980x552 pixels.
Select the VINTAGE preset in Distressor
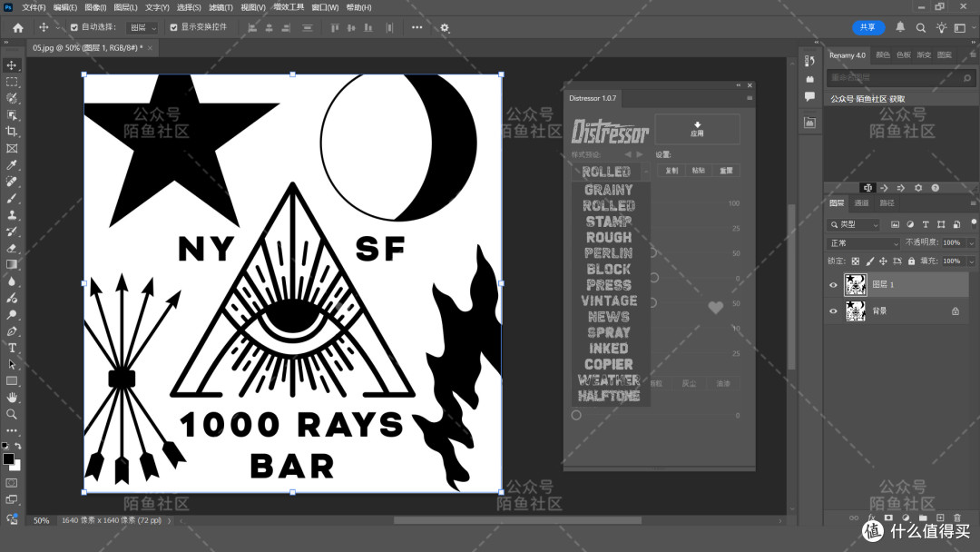(x=610, y=301)
